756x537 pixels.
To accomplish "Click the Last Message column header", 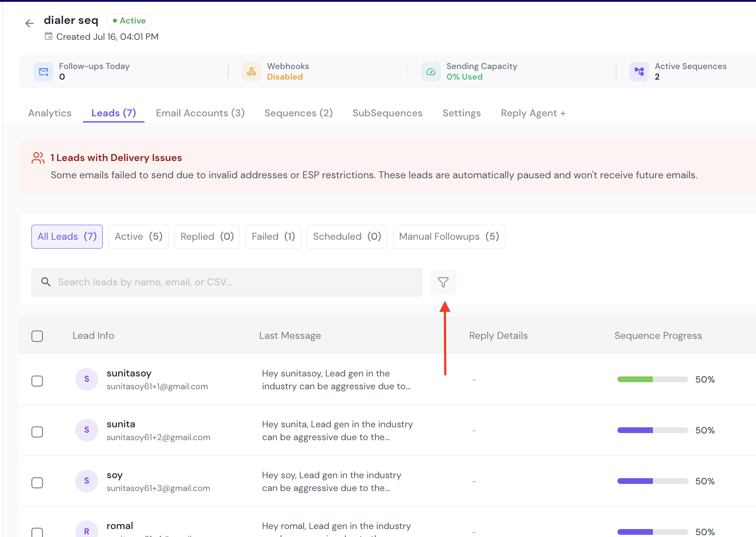I will tap(290, 336).
